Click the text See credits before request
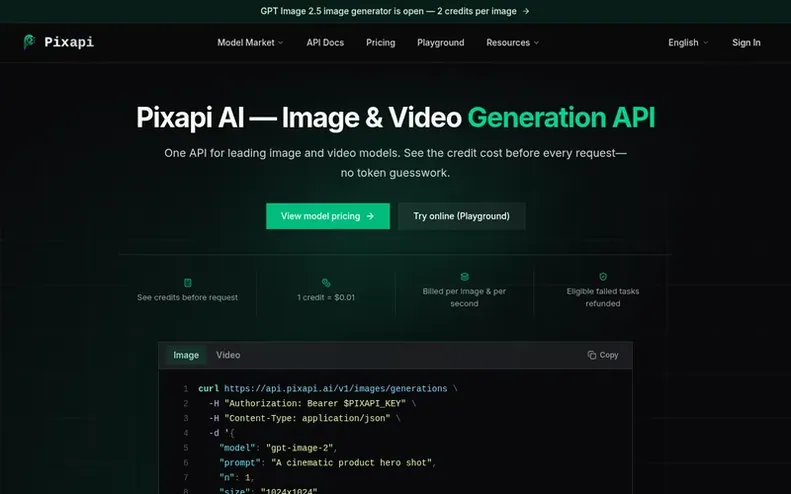Screen dimensions: 791x494 click(x=187, y=297)
